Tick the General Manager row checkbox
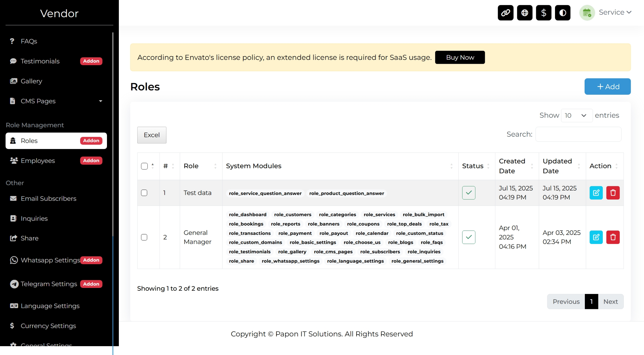Viewport: 644px width, 355px height. click(x=144, y=237)
